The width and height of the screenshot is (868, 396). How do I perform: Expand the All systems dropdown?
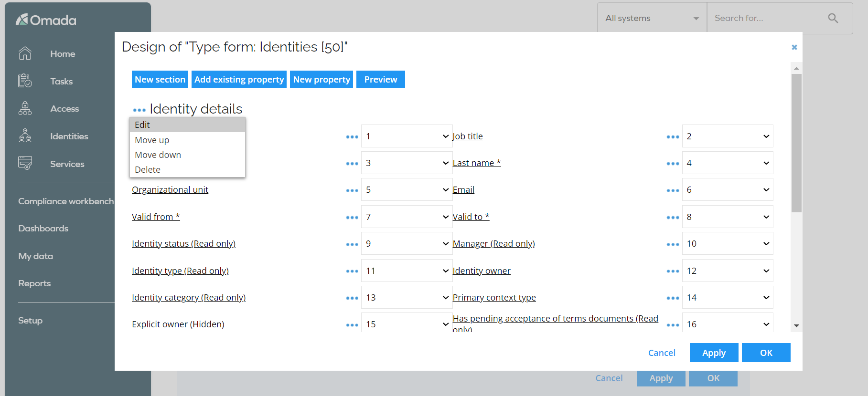(652, 18)
